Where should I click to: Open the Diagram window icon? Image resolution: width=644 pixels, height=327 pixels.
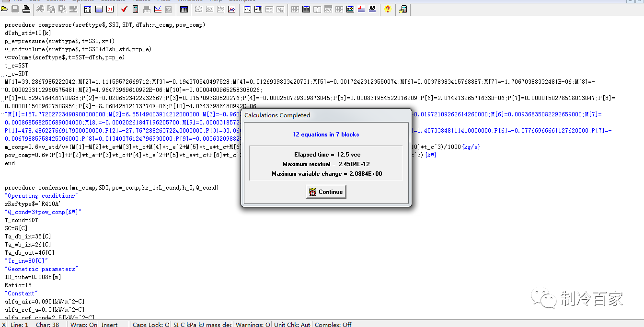click(350, 9)
